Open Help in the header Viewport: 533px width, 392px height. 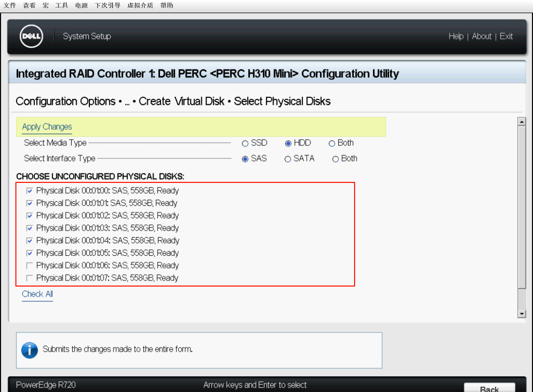[x=456, y=36]
